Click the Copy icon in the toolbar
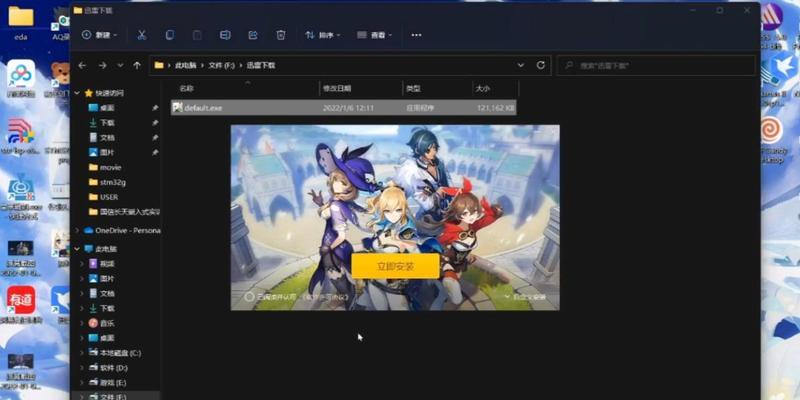The image size is (800, 400). (169, 35)
